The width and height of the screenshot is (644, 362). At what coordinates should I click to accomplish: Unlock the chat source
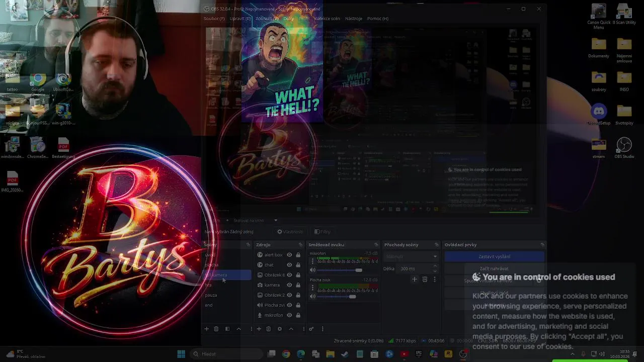(298, 265)
